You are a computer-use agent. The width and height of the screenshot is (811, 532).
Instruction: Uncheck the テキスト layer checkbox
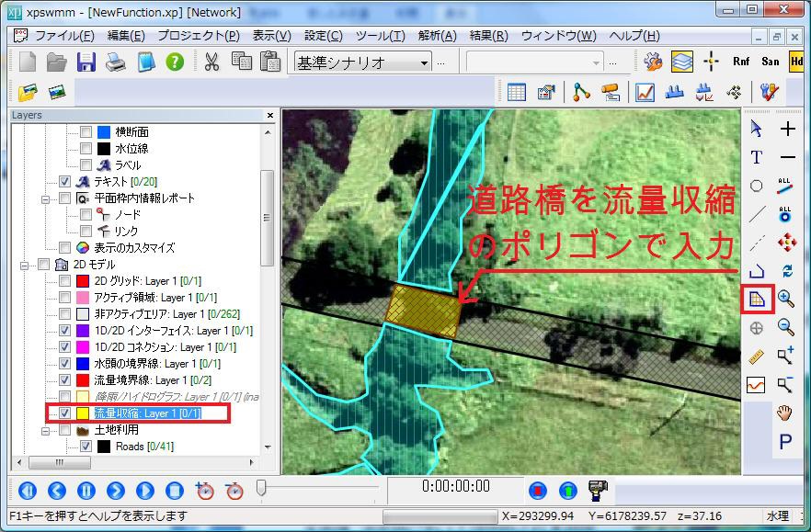click(x=64, y=182)
